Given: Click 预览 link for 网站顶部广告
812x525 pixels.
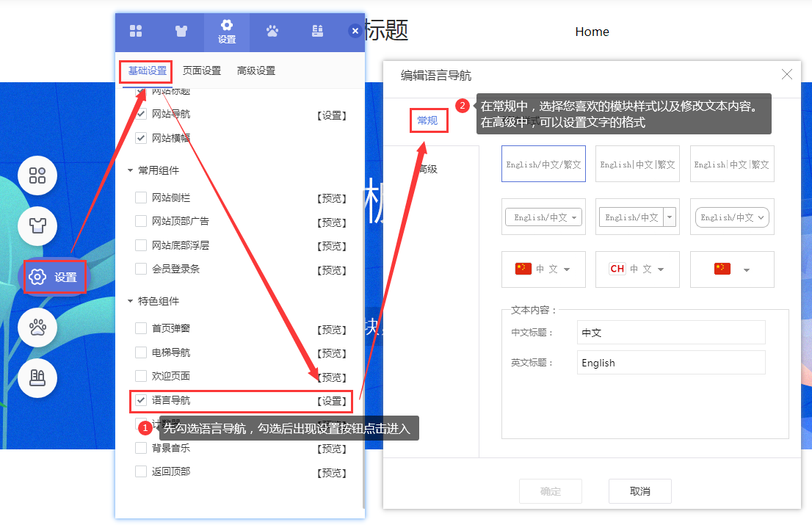Looking at the screenshot, I should (x=332, y=222).
